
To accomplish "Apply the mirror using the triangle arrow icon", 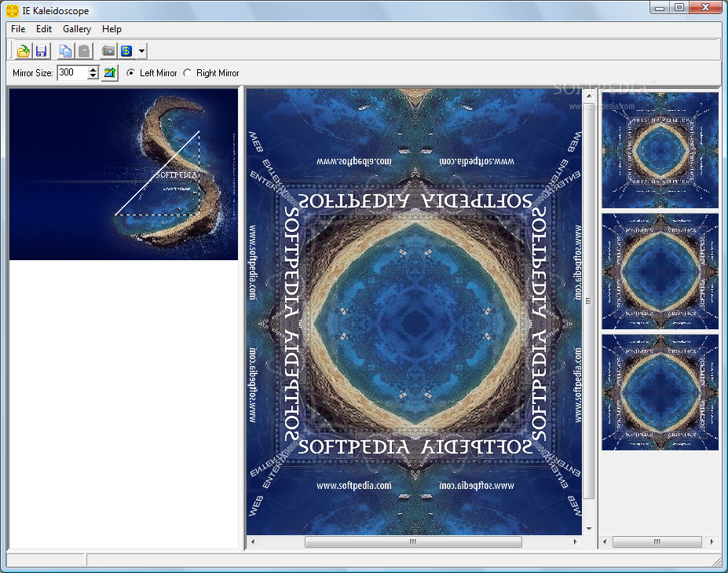I will pyautogui.click(x=110, y=72).
